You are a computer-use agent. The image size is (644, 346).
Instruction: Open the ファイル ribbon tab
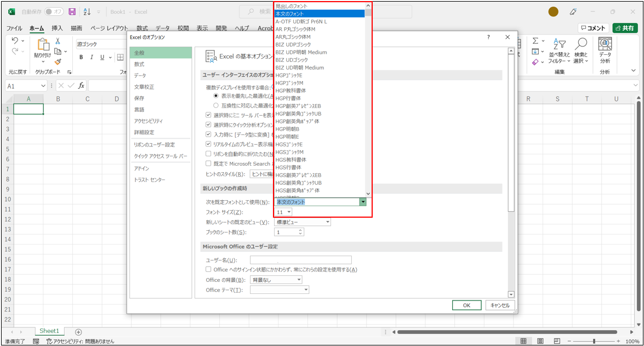click(14, 28)
